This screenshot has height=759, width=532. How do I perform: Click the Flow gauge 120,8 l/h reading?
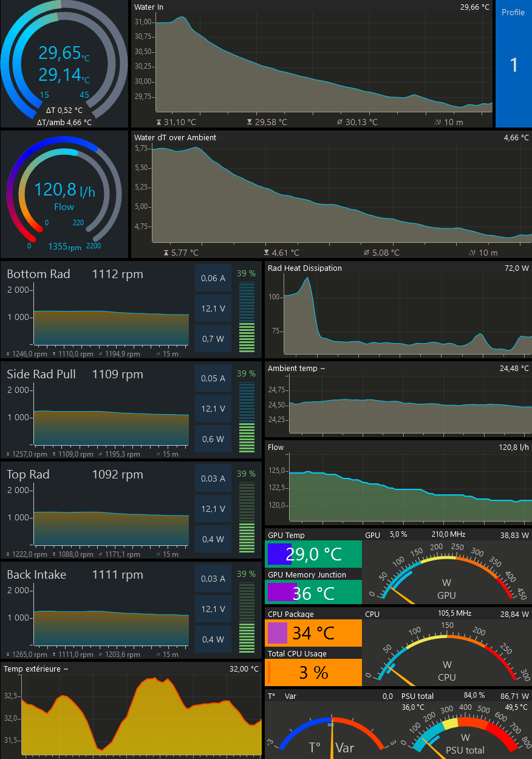(x=64, y=191)
